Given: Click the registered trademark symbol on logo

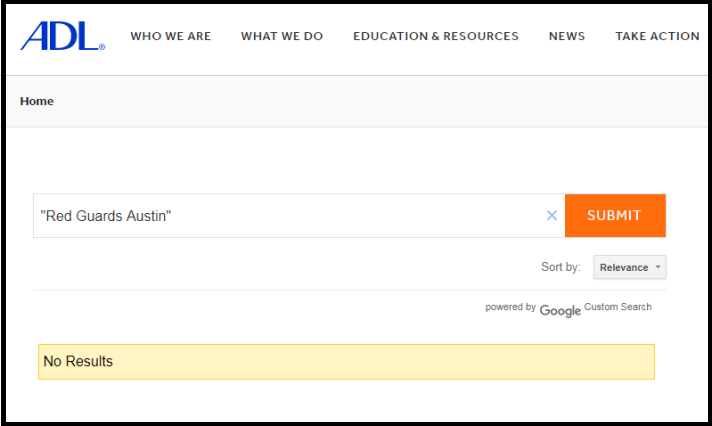Looking at the screenshot, I should (x=102, y=47).
